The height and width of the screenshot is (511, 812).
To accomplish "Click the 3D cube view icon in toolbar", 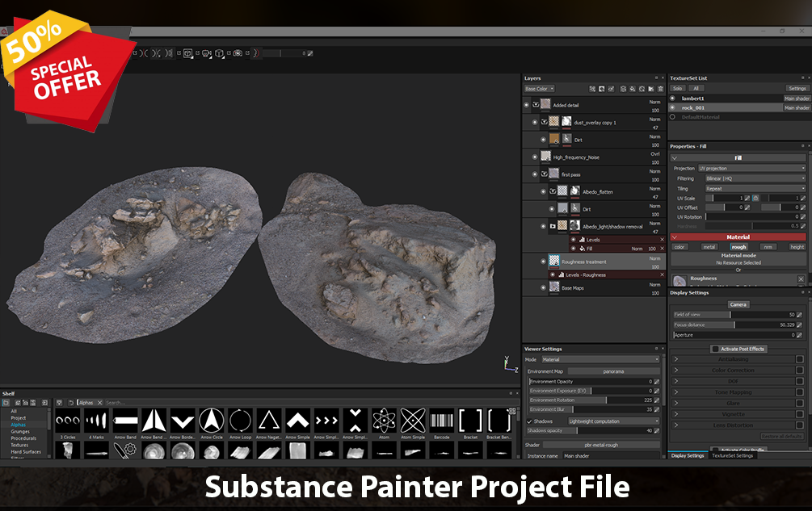I will click(219, 52).
